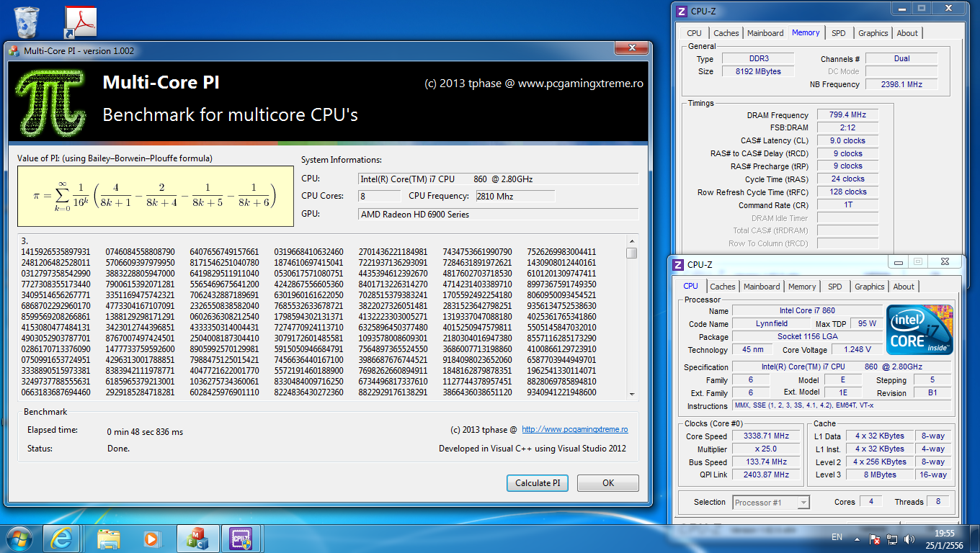980x553 pixels.
Task: Click the FSB:DRAM value '2:12'
Action: (x=847, y=128)
